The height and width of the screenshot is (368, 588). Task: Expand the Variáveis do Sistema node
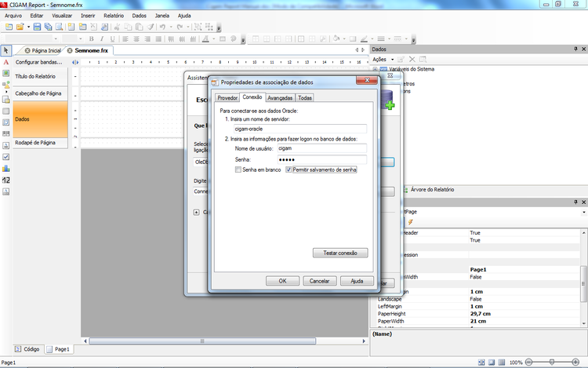(x=375, y=69)
